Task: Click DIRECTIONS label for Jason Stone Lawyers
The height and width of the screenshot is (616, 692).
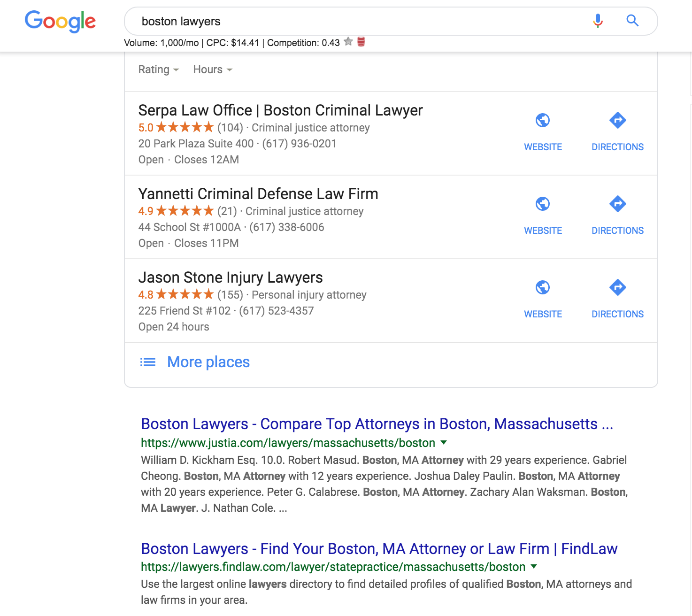Action: pos(617,314)
